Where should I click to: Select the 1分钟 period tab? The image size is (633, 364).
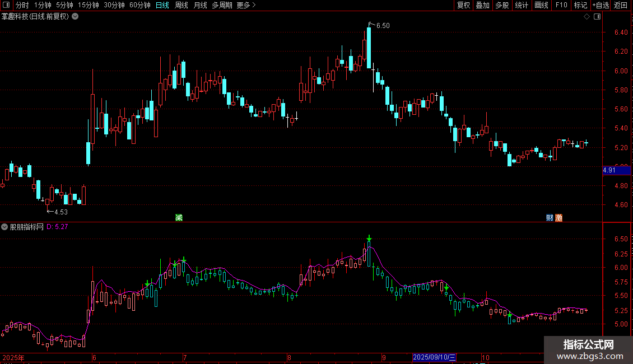click(x=43, y=5)
